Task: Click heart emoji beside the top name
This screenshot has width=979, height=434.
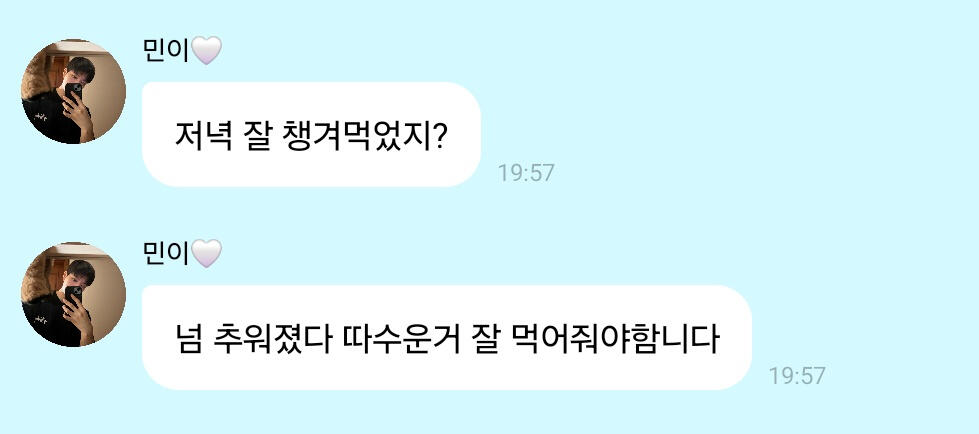Action: pos(206,51)
